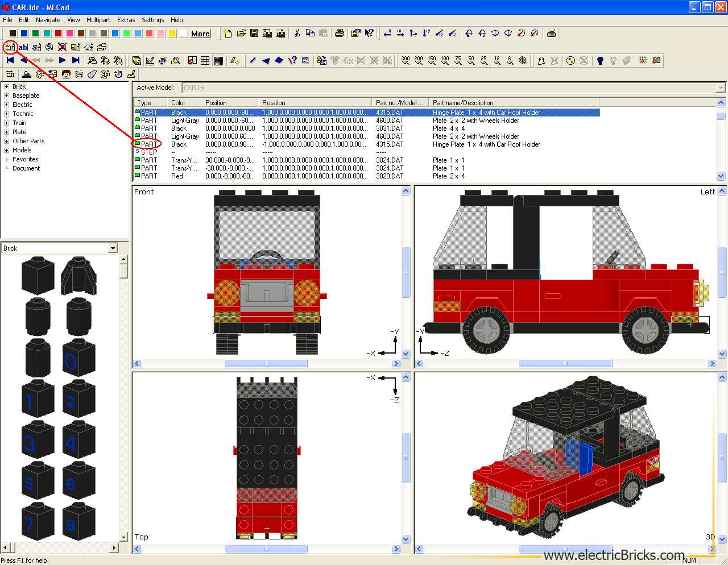Expand the Technic category
This screenshot has height=565, width=728.
(x=7, y=114)
